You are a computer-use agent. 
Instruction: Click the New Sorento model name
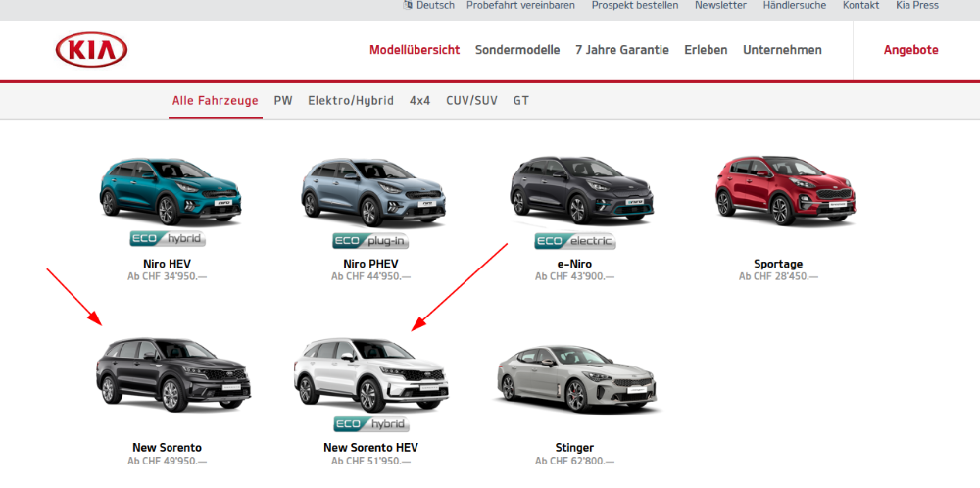click(x=167, y=448)
